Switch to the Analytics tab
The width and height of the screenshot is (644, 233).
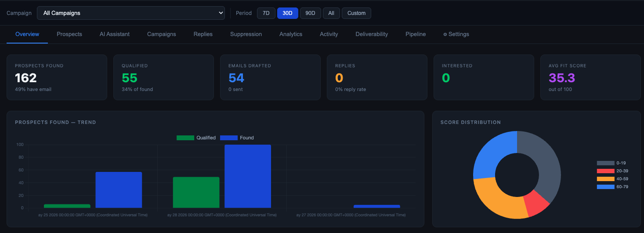coord(291,34)
